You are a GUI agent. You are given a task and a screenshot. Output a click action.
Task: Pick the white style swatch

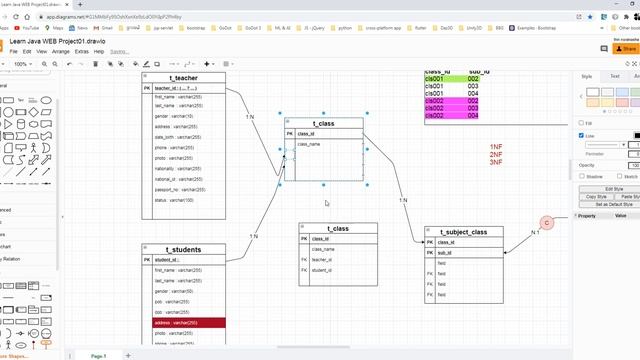[593, 92]
